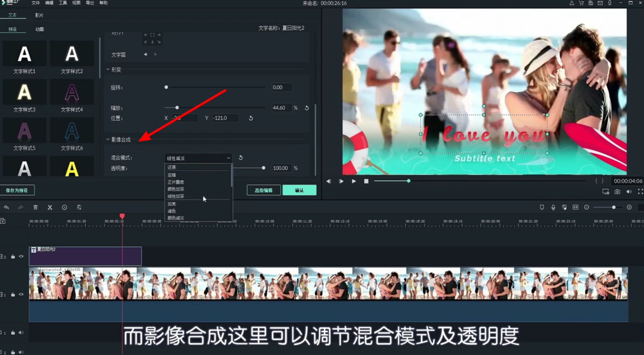Select the 文字样式3 preset thumbnail
This screenshot has height=355, width=644.
[x=24, y=92]
